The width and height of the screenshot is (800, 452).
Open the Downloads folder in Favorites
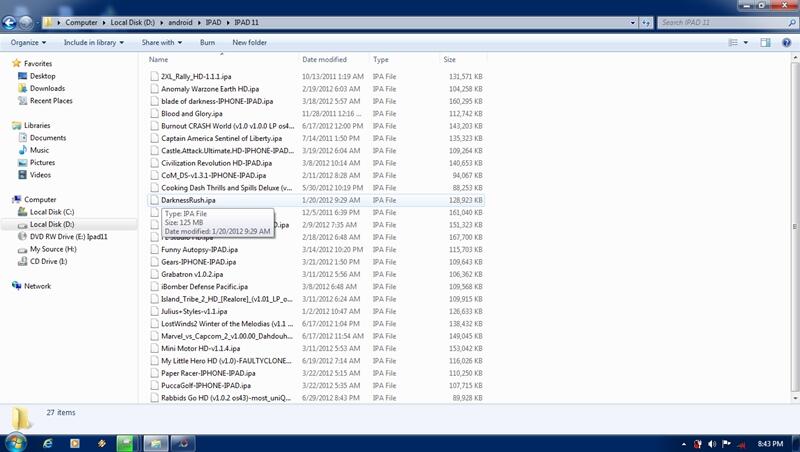tap(47, 88)
